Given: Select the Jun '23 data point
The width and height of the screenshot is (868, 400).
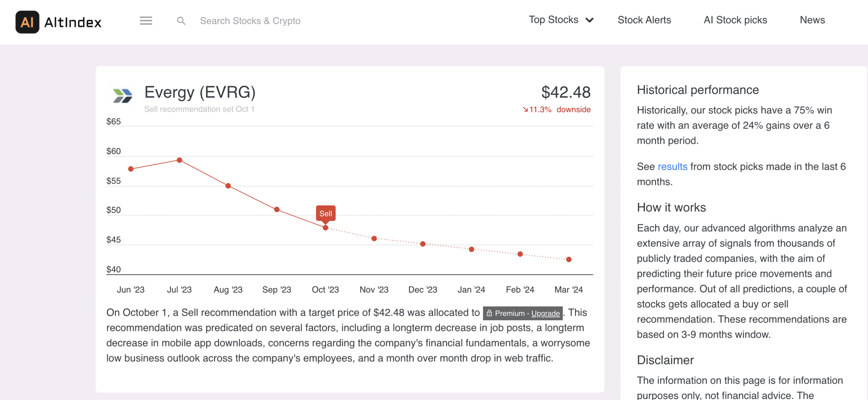Looking at the screenshot, I should (x=131, y=169).
